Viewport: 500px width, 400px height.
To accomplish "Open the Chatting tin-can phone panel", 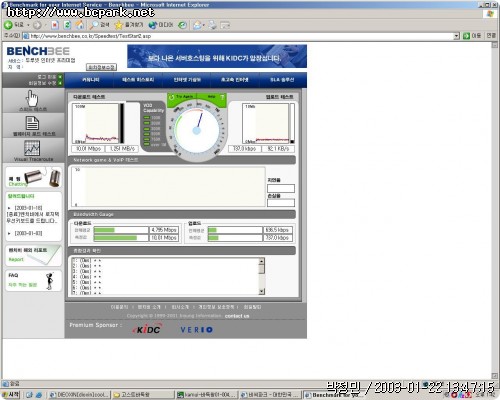I will tap(34, 177).
